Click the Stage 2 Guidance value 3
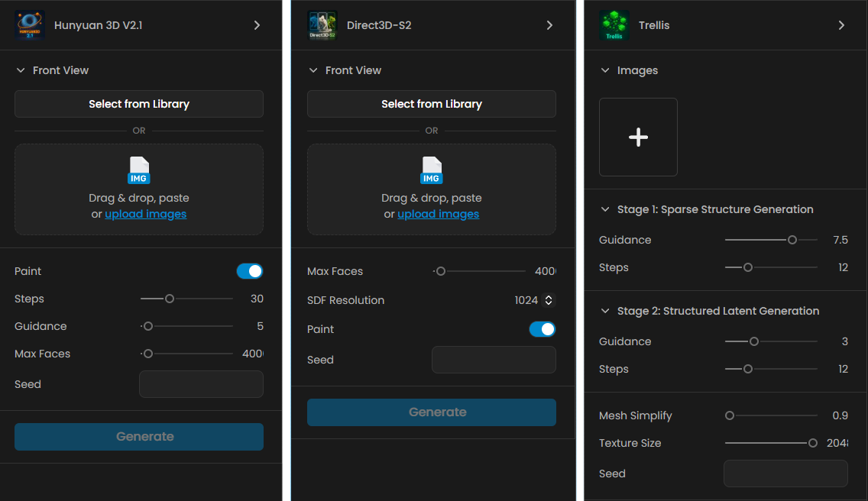The height and width of the screenshot is (501, 868). (845, 341)
